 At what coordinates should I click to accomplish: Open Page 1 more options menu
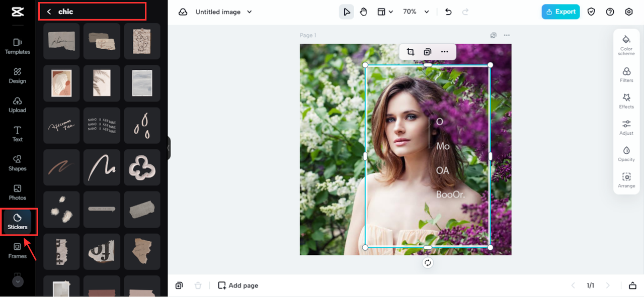pyautogui.click(x=507, y=35)
